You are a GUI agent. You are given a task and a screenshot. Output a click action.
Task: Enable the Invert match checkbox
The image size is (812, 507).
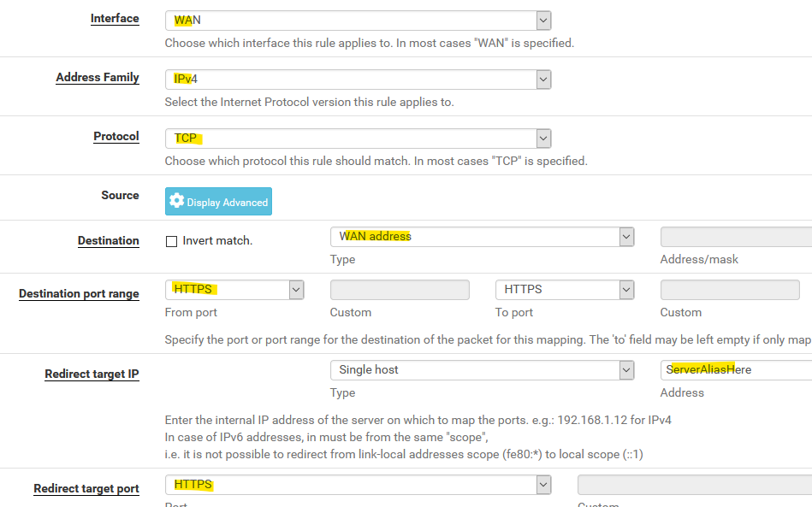click(171, 241)
